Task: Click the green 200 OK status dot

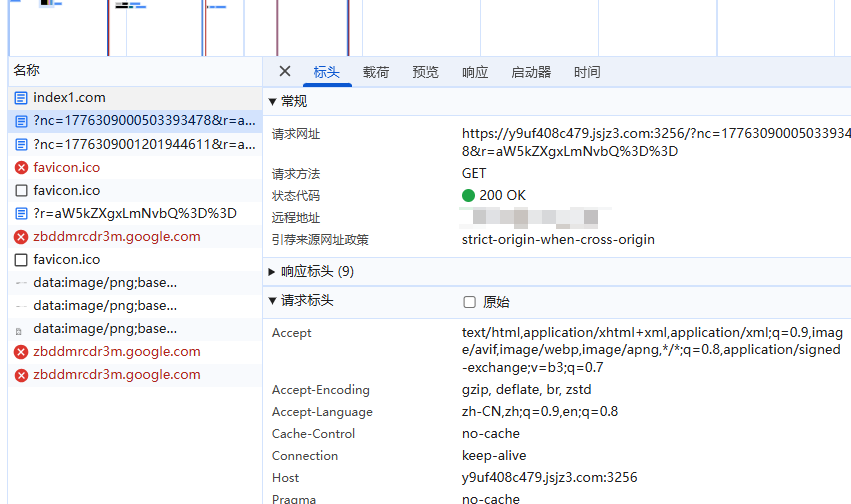Action: (x=468, y=196)
